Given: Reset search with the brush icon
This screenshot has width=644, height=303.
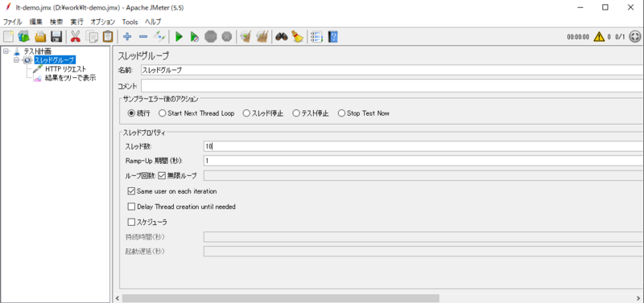Looking at the screenshot, I should (297, 37).
